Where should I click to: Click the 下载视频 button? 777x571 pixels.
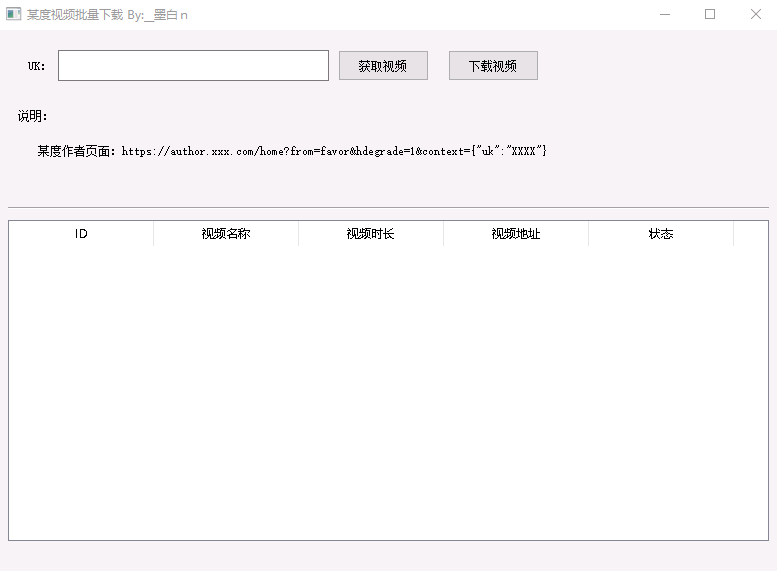pos(493,65)
